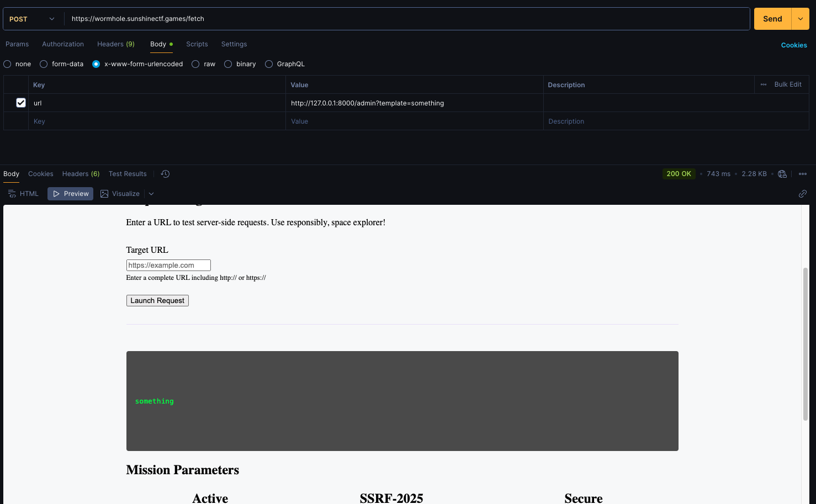Expand the response view format chevron
The height and width of the screenshot is (504, 816).
[x=151, y=194]
